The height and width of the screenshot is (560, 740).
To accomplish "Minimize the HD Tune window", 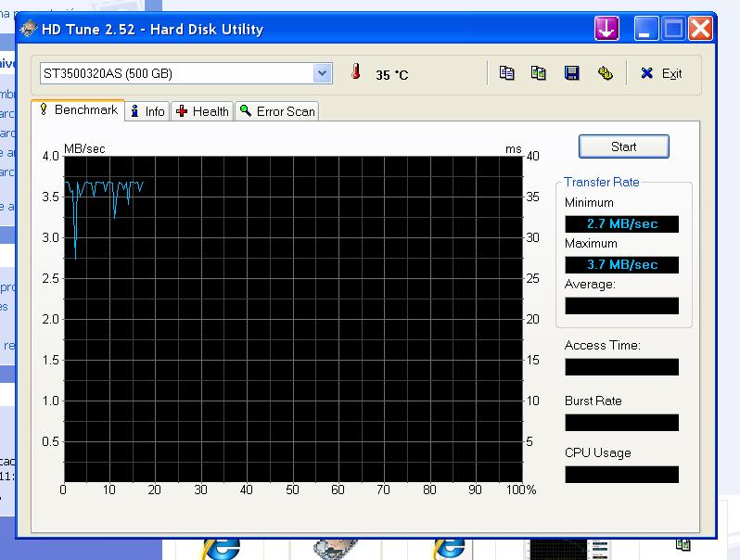I will (x=645, y=29).
